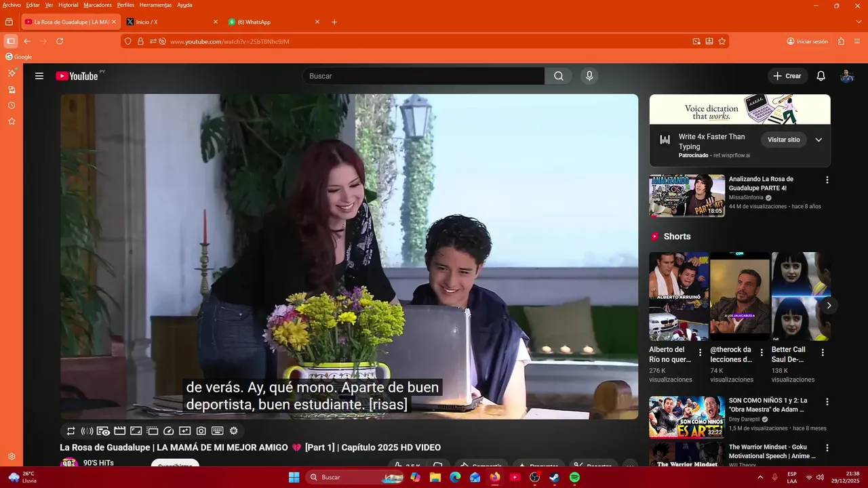Open the history clock in the Firefox sidebar

tap(12, 106)
